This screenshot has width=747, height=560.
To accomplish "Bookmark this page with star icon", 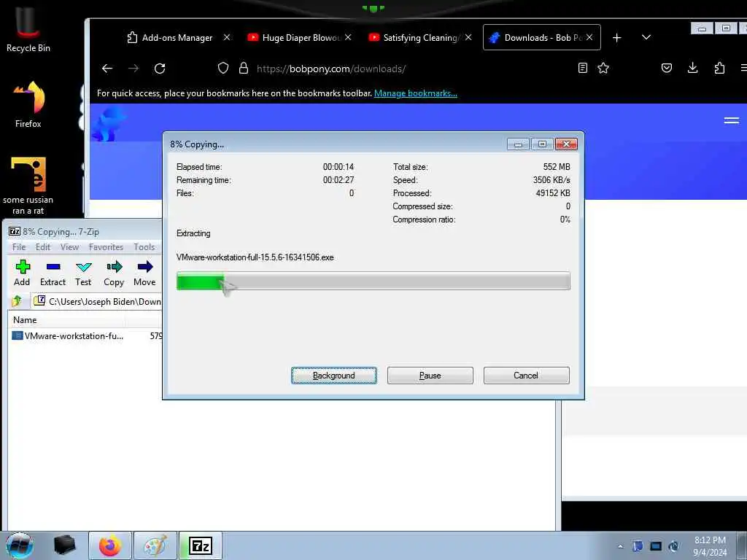I will click(603, 68).
